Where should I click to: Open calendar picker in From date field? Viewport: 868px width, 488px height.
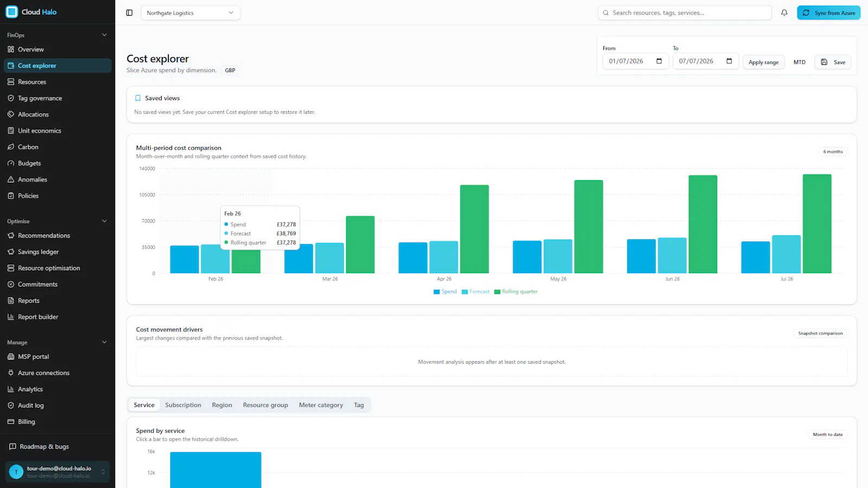click(x=659, y=61)
